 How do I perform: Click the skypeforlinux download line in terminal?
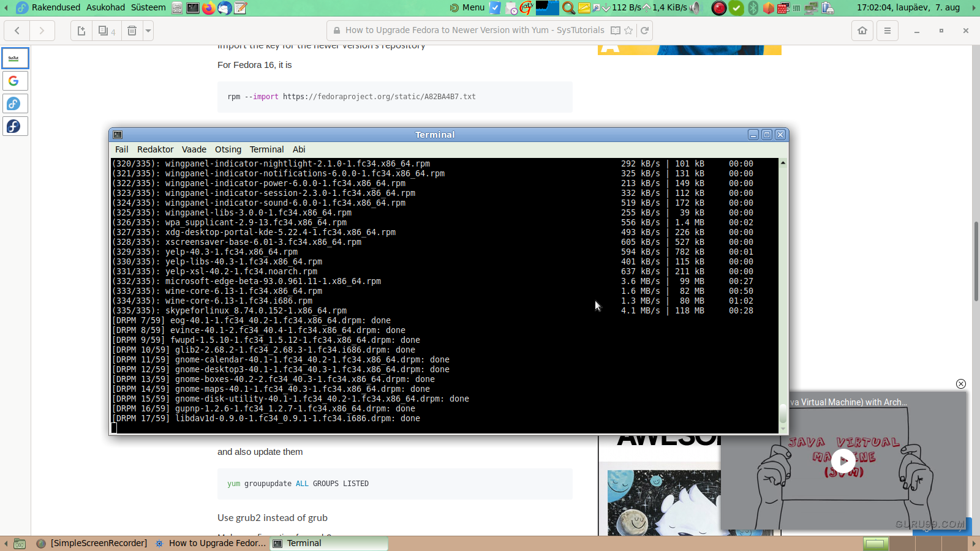[x=432, y=311]
